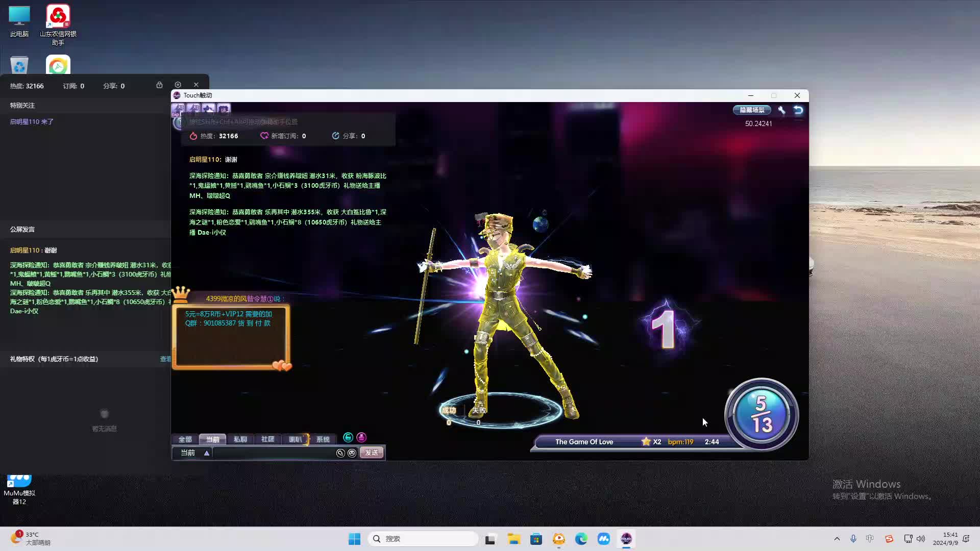Toggle the teal chat unlock round icon
Screen dimensions: 980x551
click(348, 437)
